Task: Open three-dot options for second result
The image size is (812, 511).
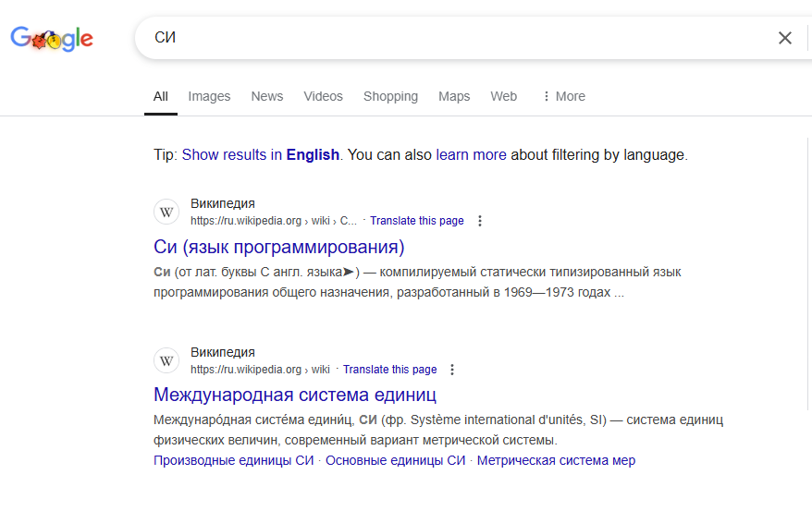Action: pos(452,370)
